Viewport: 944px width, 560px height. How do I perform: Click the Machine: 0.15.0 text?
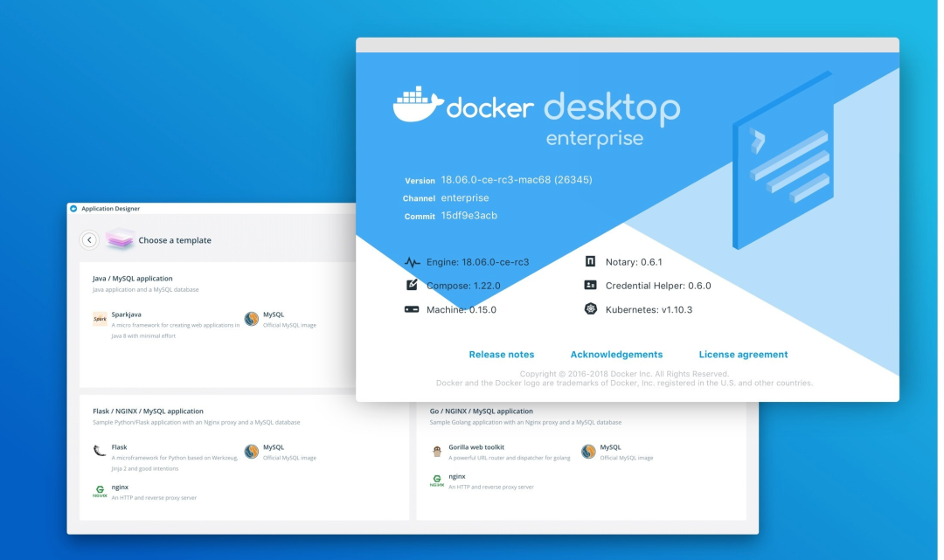(462, 310)
